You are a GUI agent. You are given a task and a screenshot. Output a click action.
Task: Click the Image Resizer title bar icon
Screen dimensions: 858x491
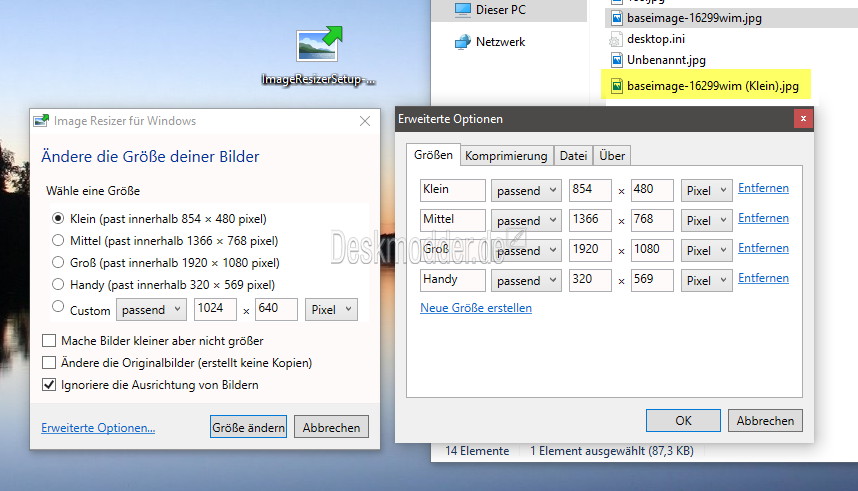coord(41,120)
